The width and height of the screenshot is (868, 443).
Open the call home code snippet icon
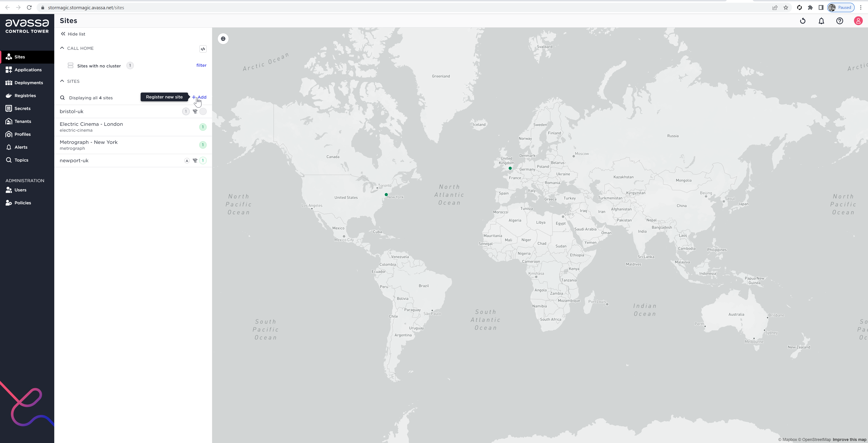(203, 49)
